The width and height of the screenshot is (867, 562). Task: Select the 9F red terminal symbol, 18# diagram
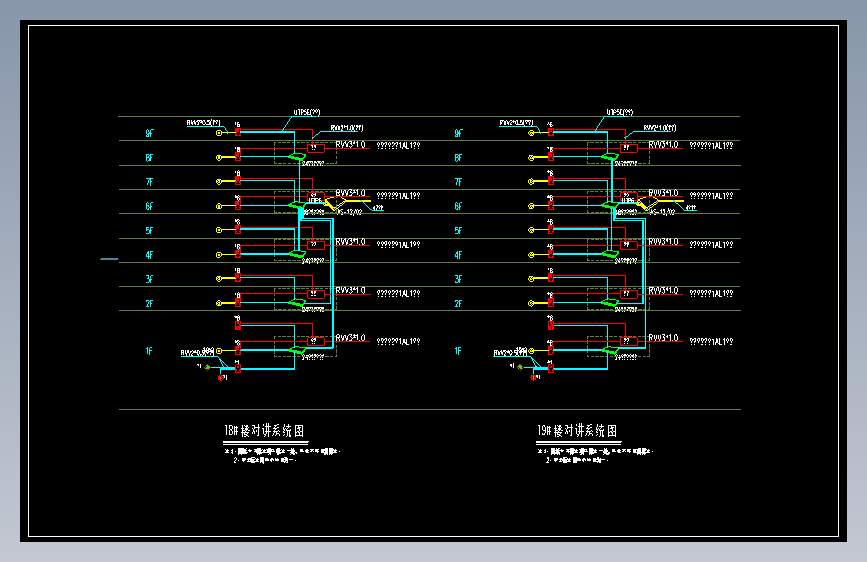238,132
